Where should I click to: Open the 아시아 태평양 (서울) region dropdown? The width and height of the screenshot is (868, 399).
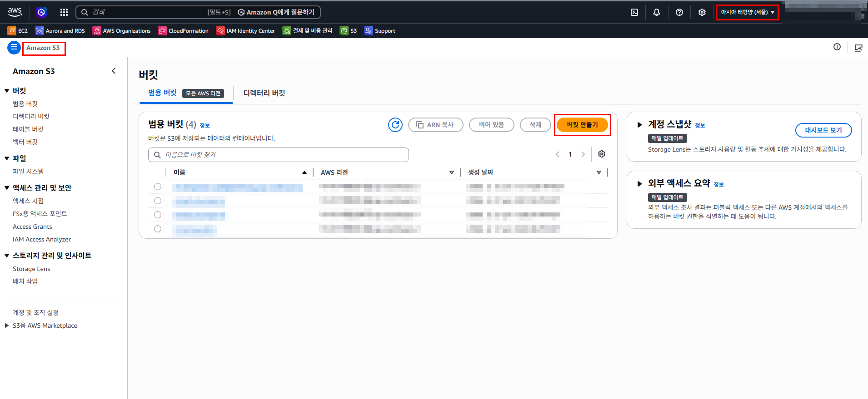pos(747,12)
